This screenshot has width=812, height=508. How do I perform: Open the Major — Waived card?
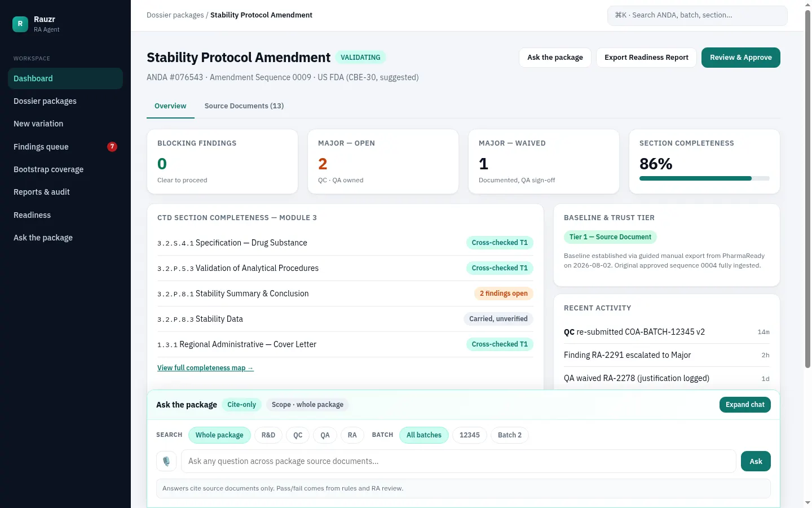544,161
